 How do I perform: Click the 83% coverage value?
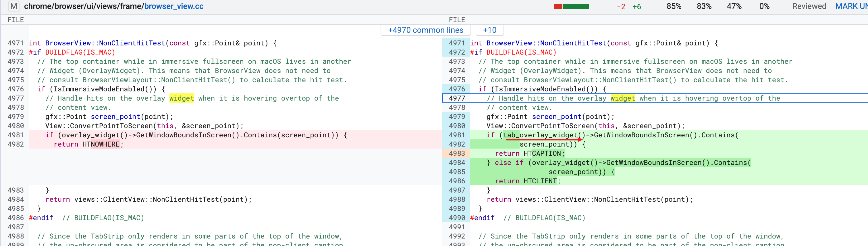click(704, 6)
